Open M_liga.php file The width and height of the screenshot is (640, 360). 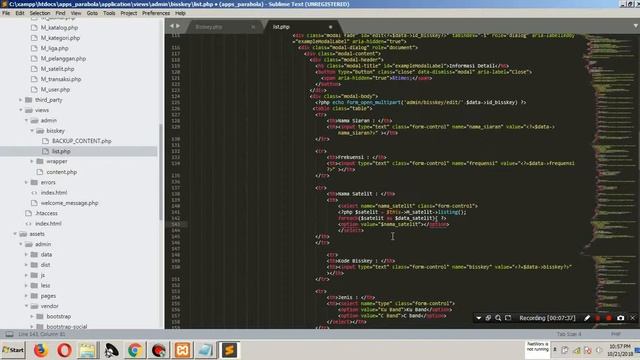coord(54,48)
